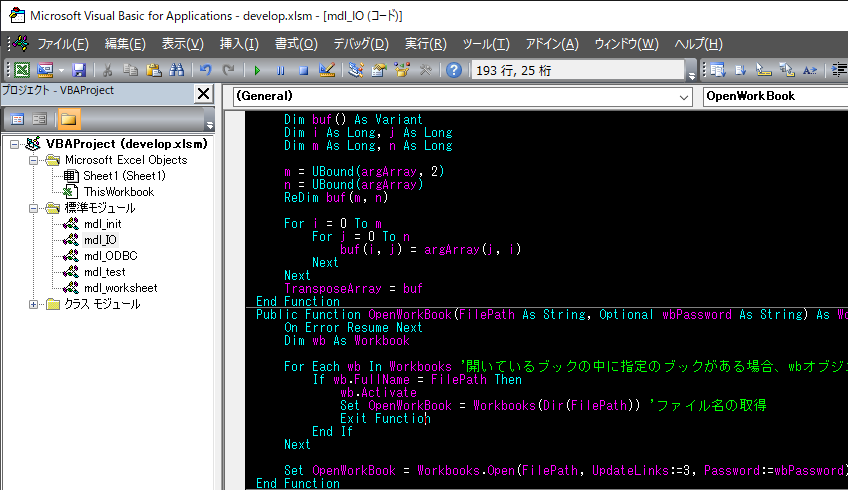This screenshot has width=848, height=490.
Task: Click the Cut scissors icon
Action: click(107, 70)
